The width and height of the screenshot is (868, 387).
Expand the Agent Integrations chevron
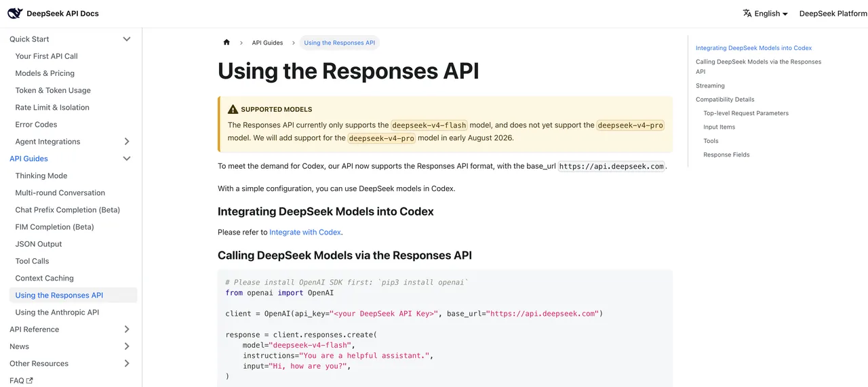[127, 142]
